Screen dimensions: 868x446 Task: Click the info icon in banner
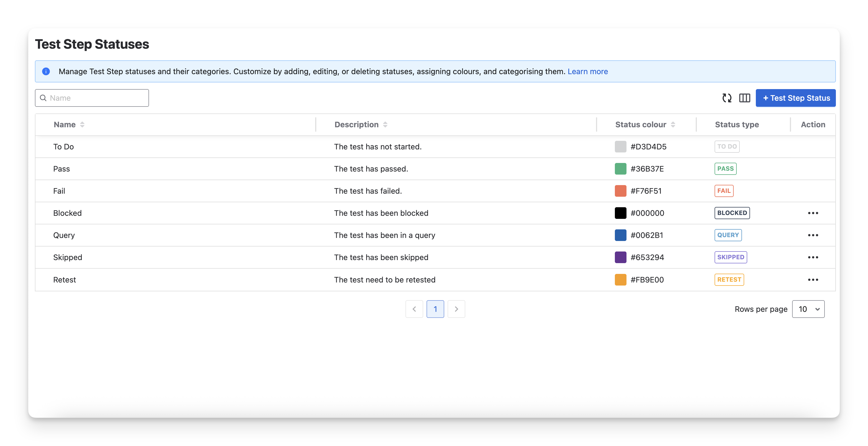coord(46,71)
